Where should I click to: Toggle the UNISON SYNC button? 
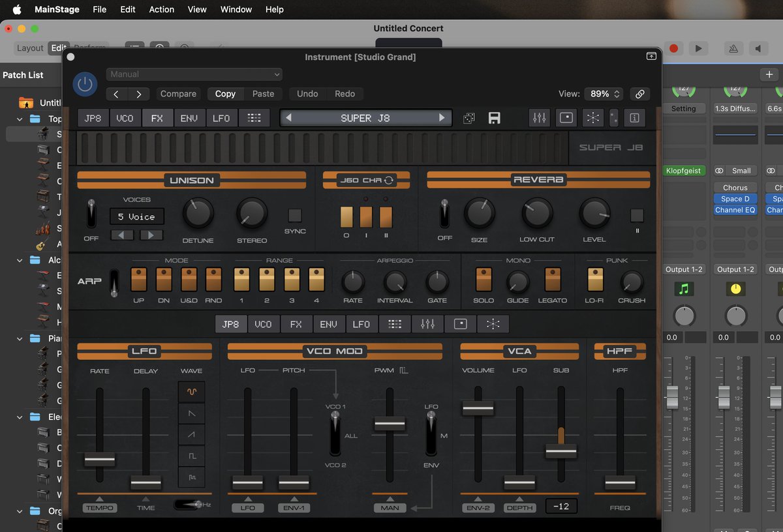pos(295,215)
